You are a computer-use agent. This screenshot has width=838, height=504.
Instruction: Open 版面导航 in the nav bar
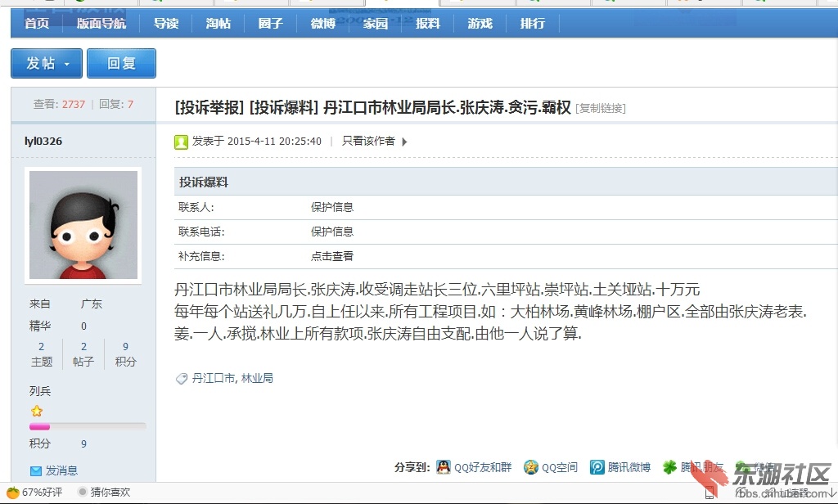pos(101,24)
